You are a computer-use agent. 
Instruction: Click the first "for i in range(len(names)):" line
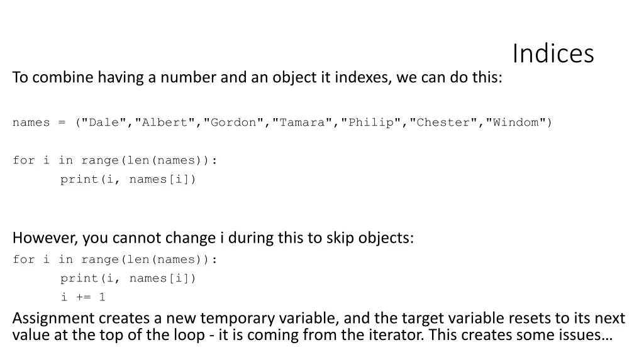tap(114, 160)
